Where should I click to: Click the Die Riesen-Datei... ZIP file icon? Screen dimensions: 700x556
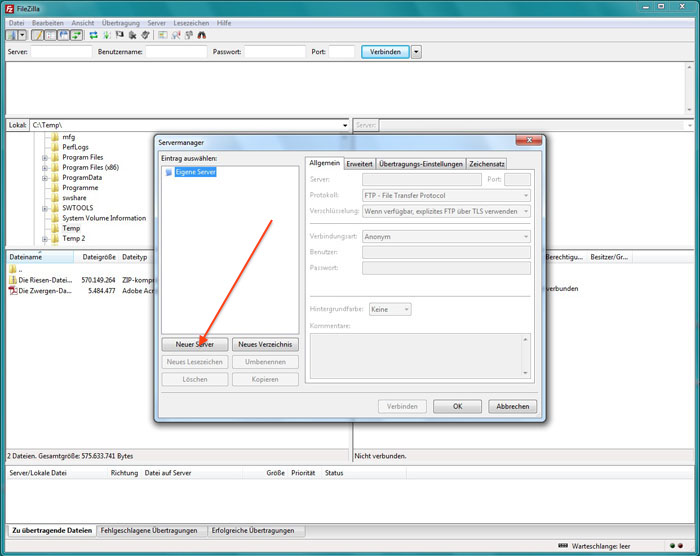click(x=12, y=280)
